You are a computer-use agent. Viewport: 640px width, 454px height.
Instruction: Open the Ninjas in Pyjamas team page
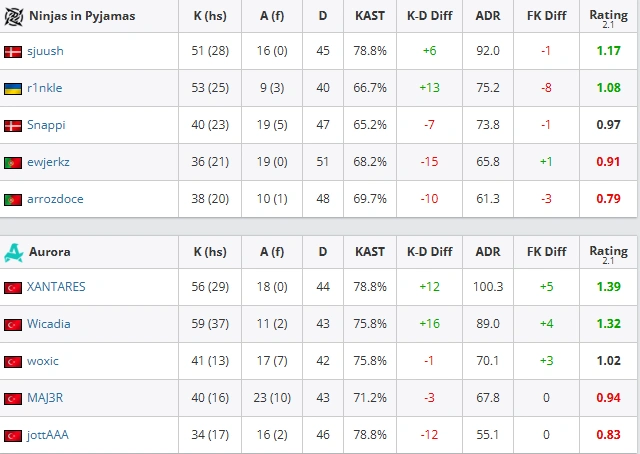pyautogui.click(x=82, y=16)
